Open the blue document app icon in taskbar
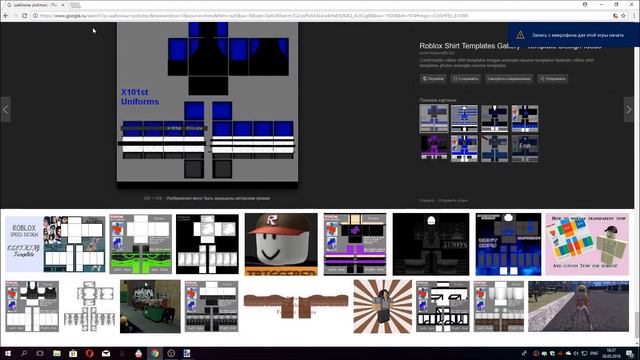The height and width of the screenshot is (360, 640). point(187,353)
